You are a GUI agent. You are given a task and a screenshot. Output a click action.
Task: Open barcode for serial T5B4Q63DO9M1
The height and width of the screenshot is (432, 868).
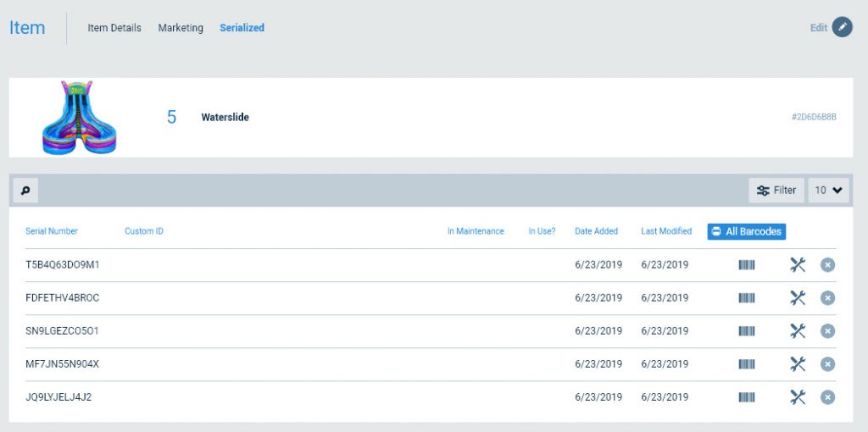pyautogui.click(x=747, y=265)
